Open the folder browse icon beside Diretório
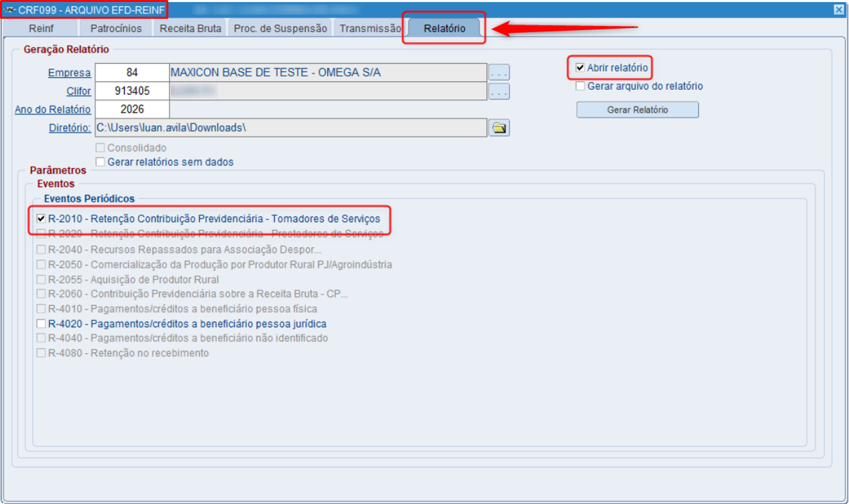 [x=499, y=128]
